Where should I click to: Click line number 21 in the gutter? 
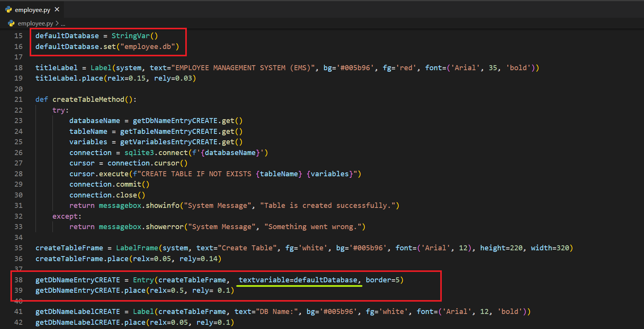point(18,100)
